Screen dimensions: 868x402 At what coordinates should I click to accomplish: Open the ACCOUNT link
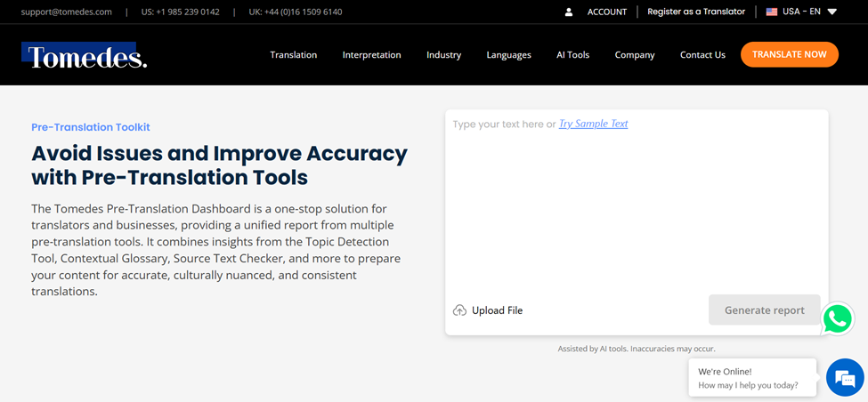607,12
